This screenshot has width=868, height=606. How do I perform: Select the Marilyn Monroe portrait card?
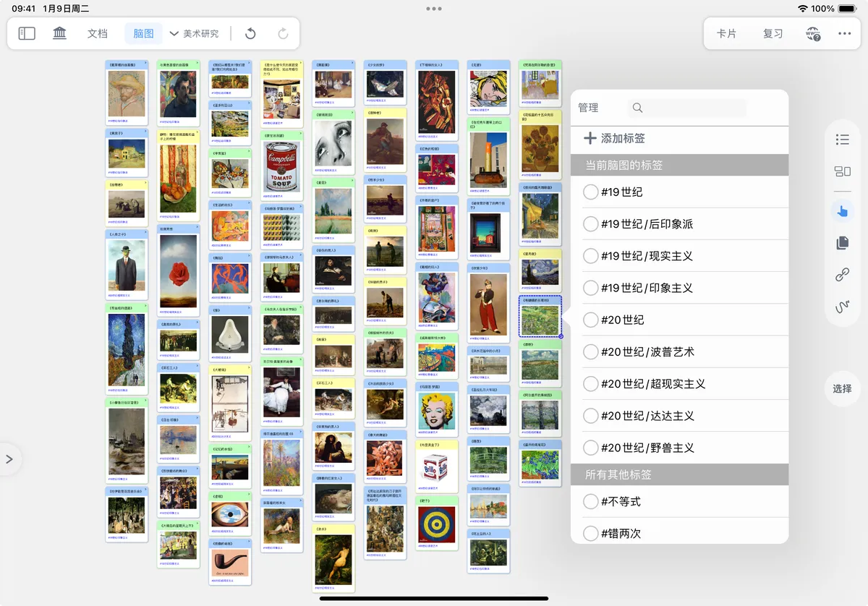[438, 410]
